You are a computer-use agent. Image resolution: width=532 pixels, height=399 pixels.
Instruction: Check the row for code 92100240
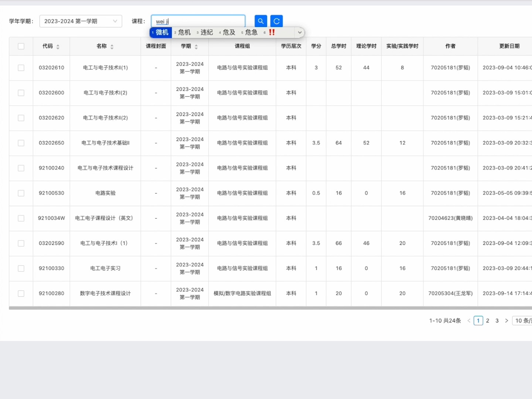click(x=21, y=168)
